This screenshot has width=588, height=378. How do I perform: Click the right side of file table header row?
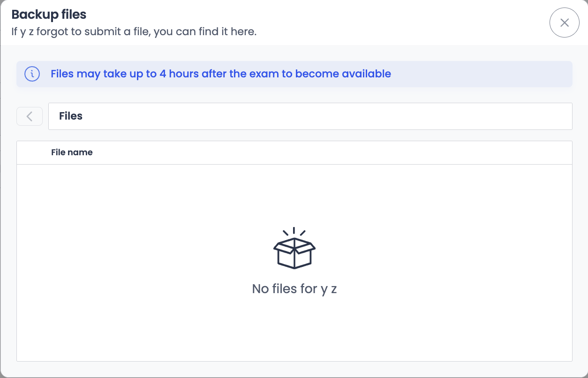469,152
